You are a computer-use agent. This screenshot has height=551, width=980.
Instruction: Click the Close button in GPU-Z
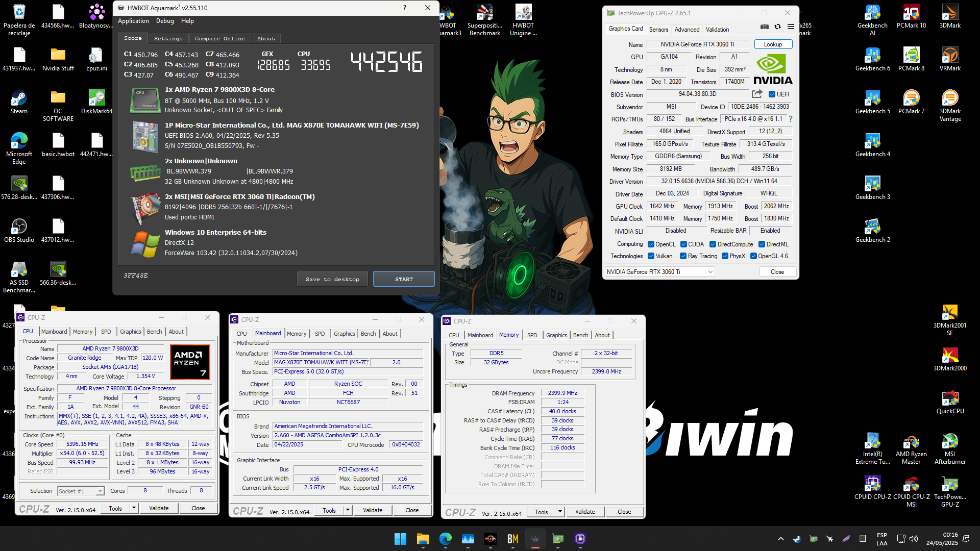coord(777,272)
